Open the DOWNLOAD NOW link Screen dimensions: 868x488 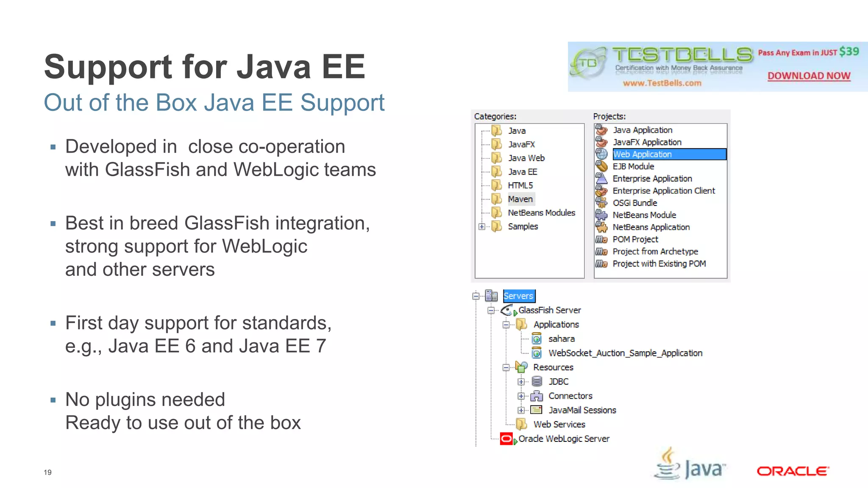(x=809, y=76)
